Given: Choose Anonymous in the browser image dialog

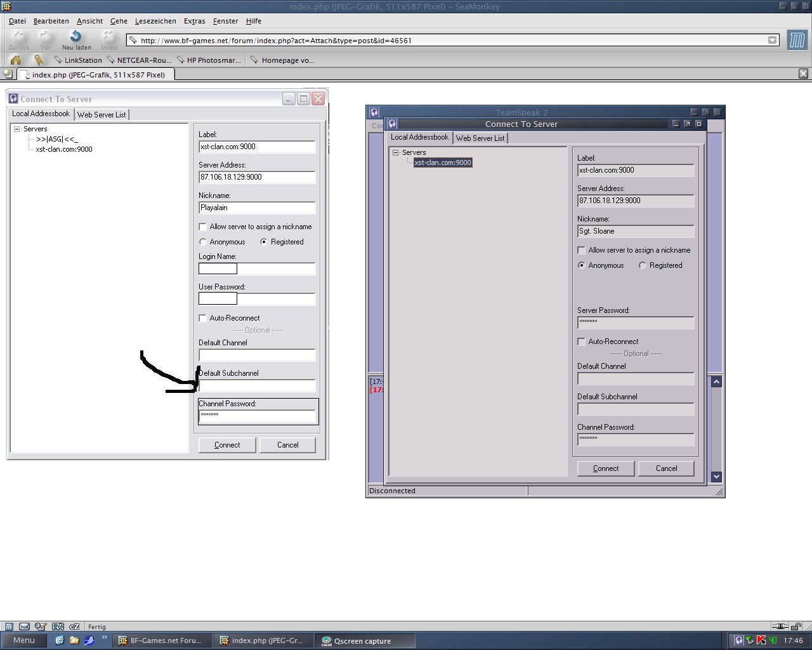Looking at the screenshot, I should point(202,242).
